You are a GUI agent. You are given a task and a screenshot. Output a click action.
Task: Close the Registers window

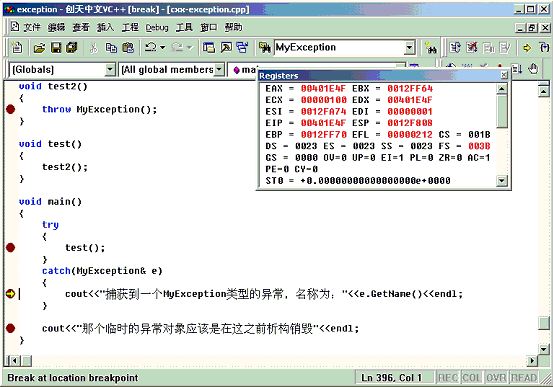point(504,75)
